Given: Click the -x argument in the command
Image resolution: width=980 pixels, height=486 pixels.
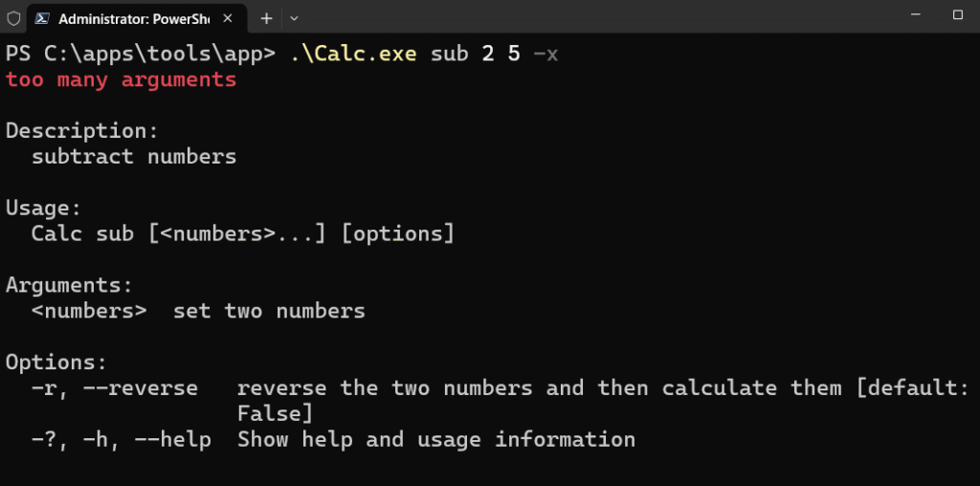Looking at the screenshot, I should 546,55.
